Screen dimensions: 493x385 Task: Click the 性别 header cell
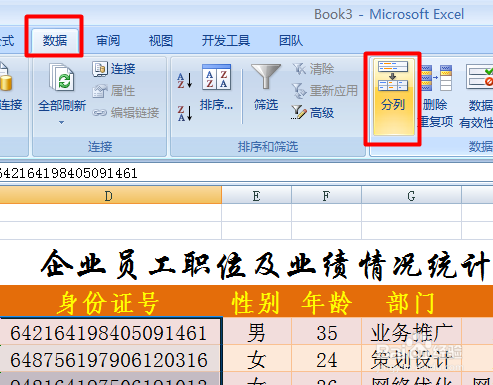[256, 302]
